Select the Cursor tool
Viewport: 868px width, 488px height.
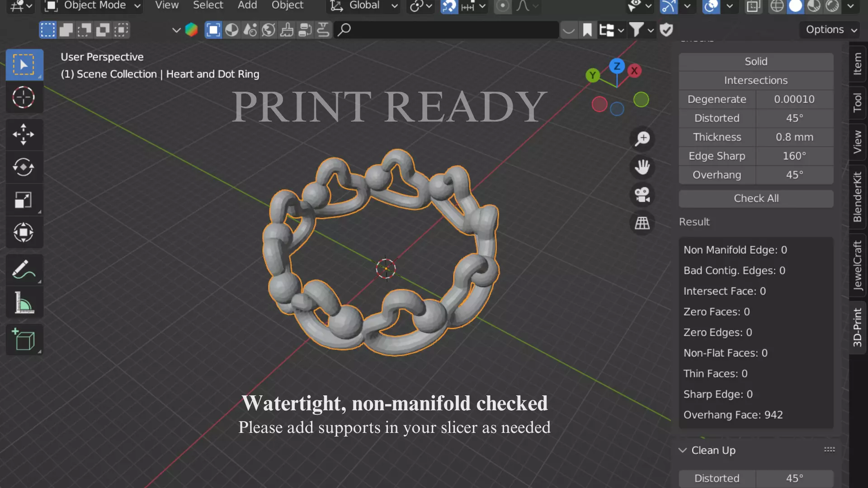pos(24,97)
